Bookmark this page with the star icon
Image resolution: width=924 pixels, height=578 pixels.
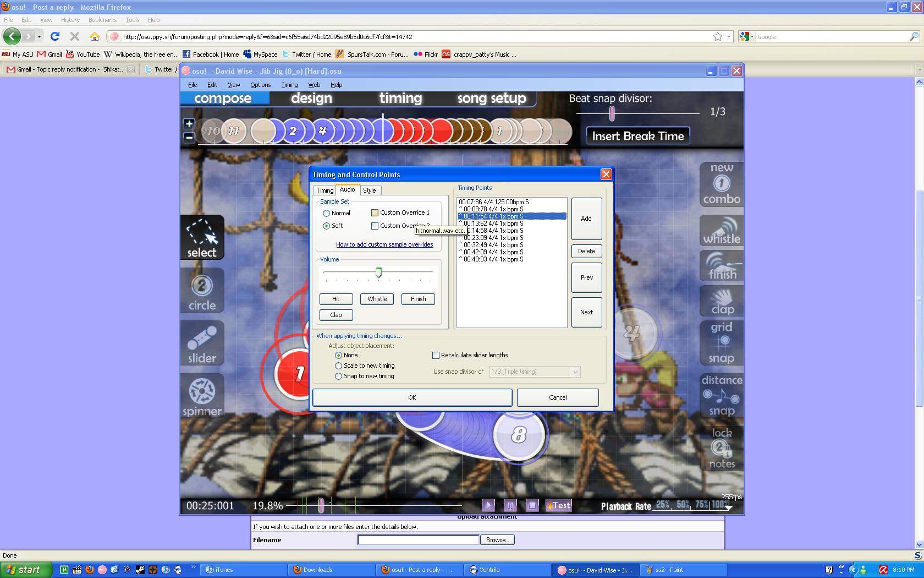(718, 36)
